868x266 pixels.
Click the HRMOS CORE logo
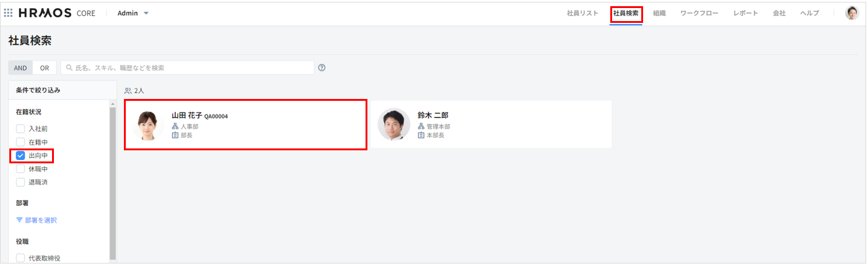coord(57,13)
